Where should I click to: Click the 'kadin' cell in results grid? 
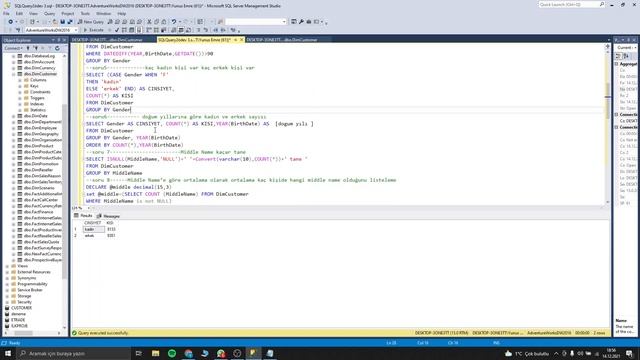[x=94, y=229]
